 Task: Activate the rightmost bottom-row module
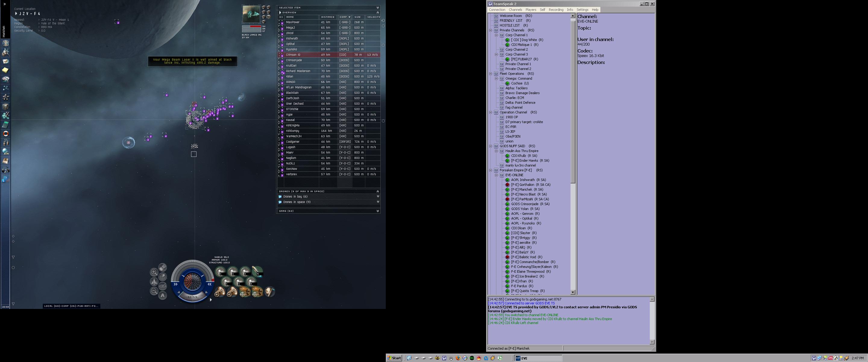click(x=269, y=292)
